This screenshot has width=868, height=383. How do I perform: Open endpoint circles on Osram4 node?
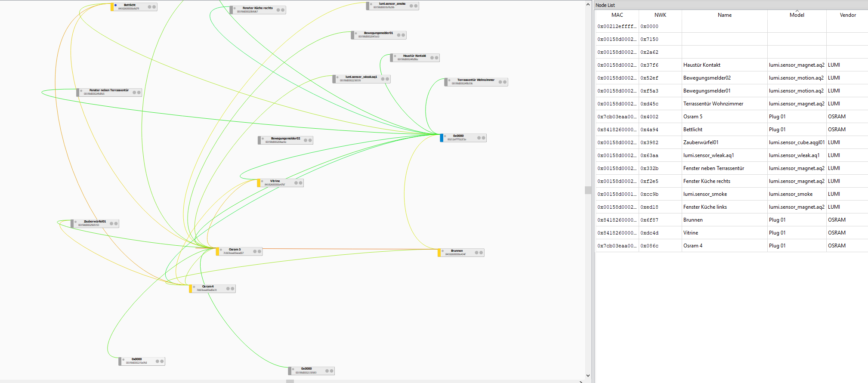(230, 289)
